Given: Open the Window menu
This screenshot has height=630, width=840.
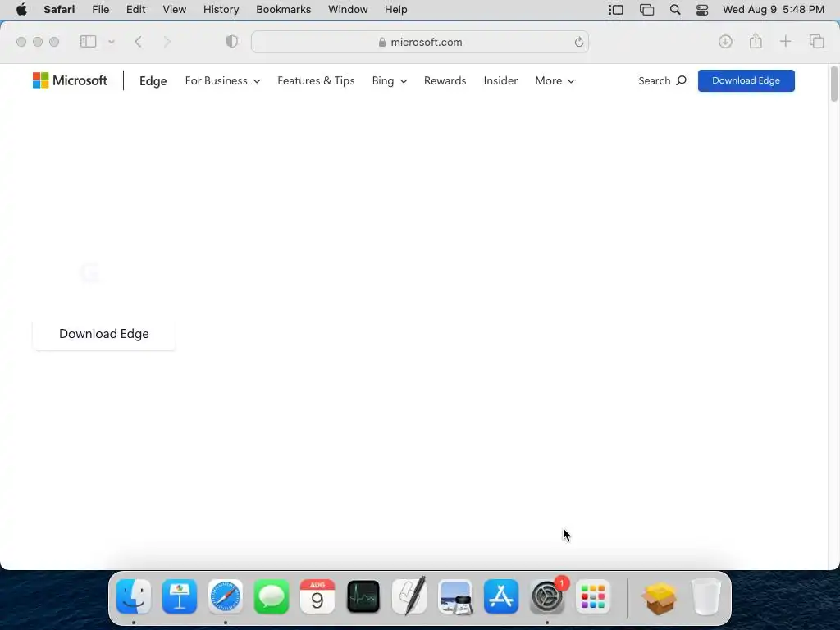Looking at the screenshot, I should point(348,10).
